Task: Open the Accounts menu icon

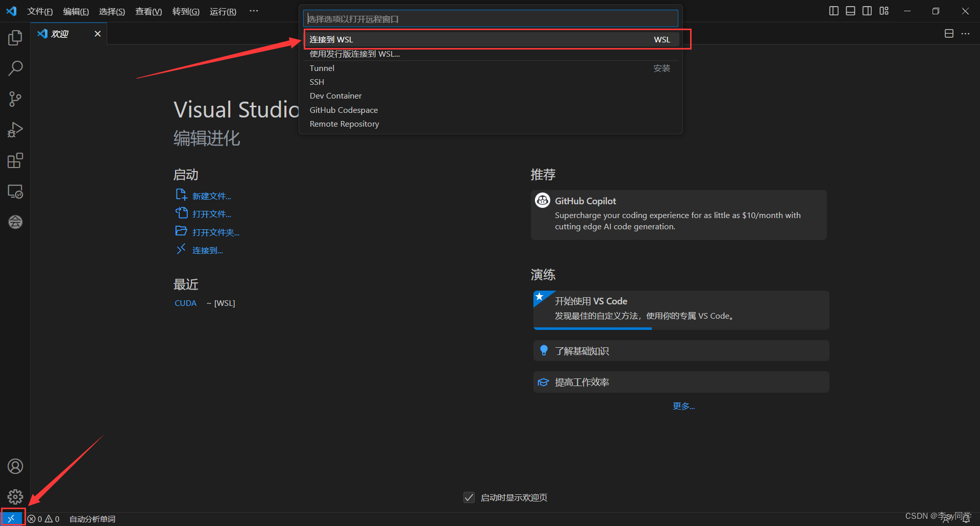Action: point(15,466)
